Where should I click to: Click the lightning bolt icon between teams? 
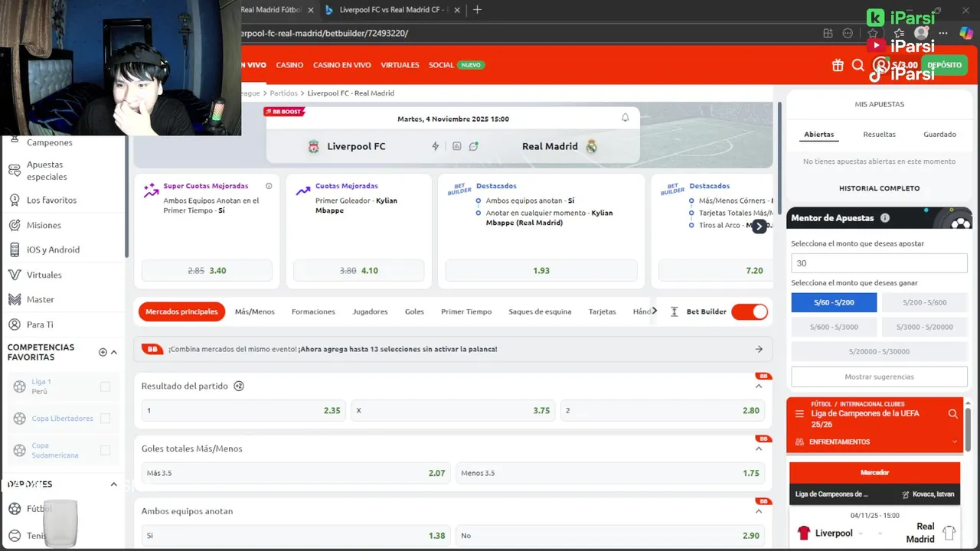click(436, 146)
